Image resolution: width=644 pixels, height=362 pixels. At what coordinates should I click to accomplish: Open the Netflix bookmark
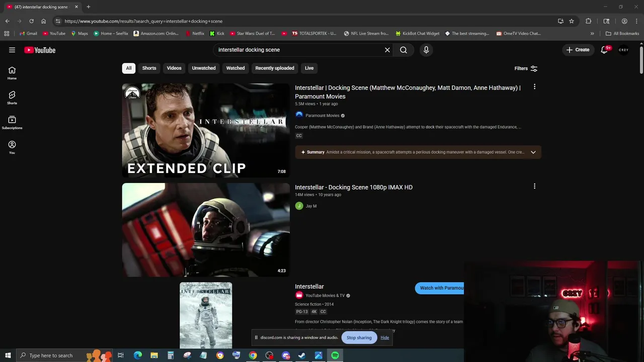pos(195,34)
